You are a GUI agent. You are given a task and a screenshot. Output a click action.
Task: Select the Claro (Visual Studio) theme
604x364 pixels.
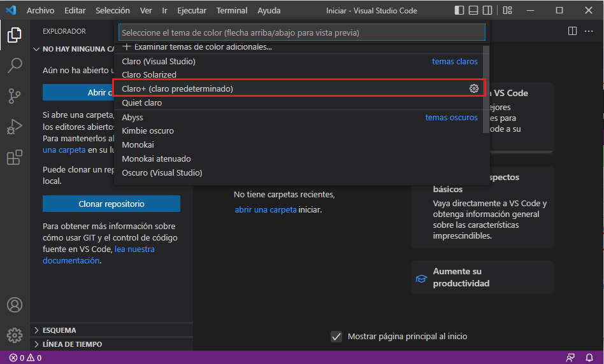[x=299, y=61]
